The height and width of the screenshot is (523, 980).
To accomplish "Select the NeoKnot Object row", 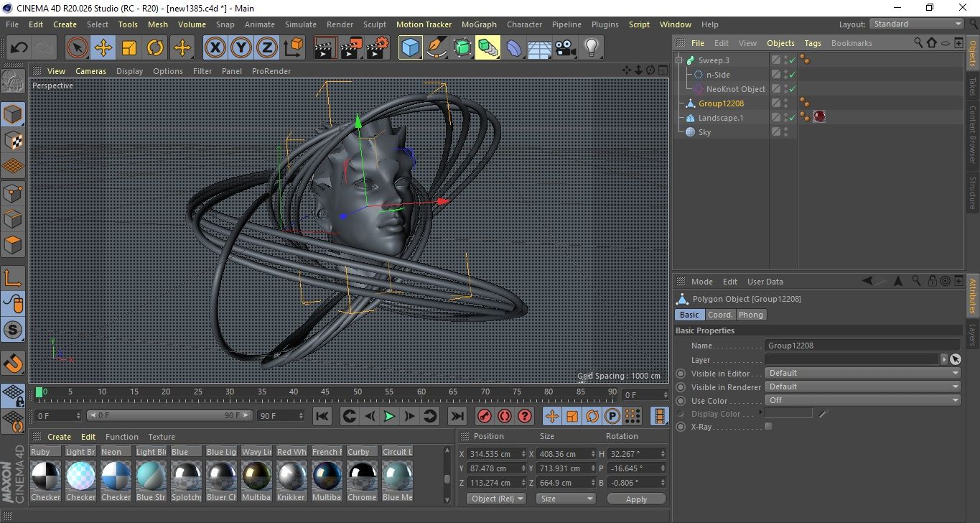I will point(735,89).
